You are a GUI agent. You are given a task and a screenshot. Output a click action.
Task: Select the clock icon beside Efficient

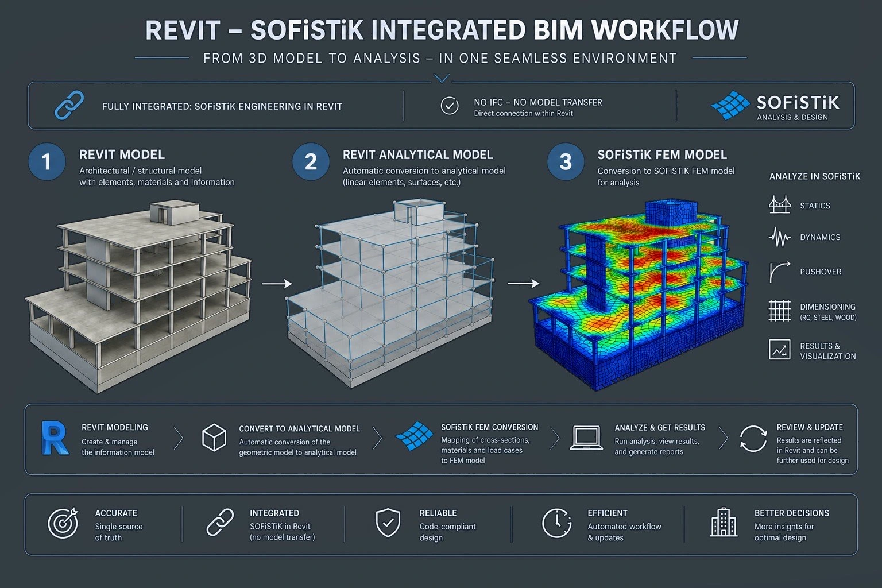point(556,523)
